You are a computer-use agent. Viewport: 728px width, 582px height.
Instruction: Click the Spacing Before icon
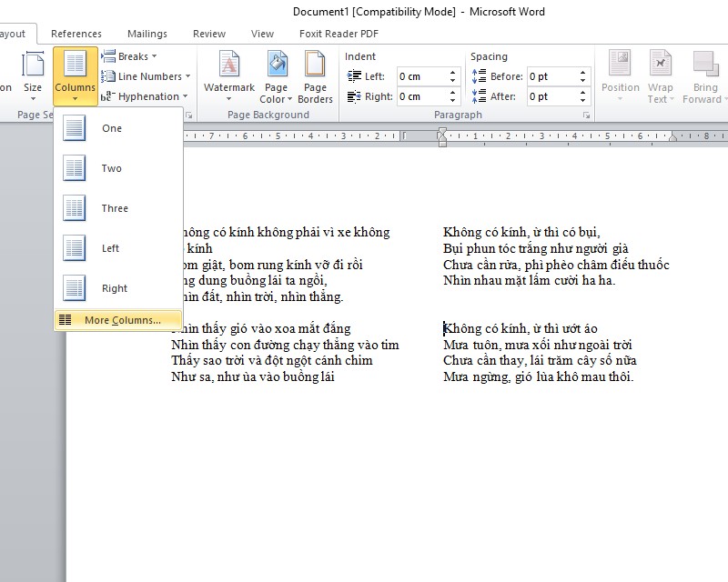pos(479,76)
